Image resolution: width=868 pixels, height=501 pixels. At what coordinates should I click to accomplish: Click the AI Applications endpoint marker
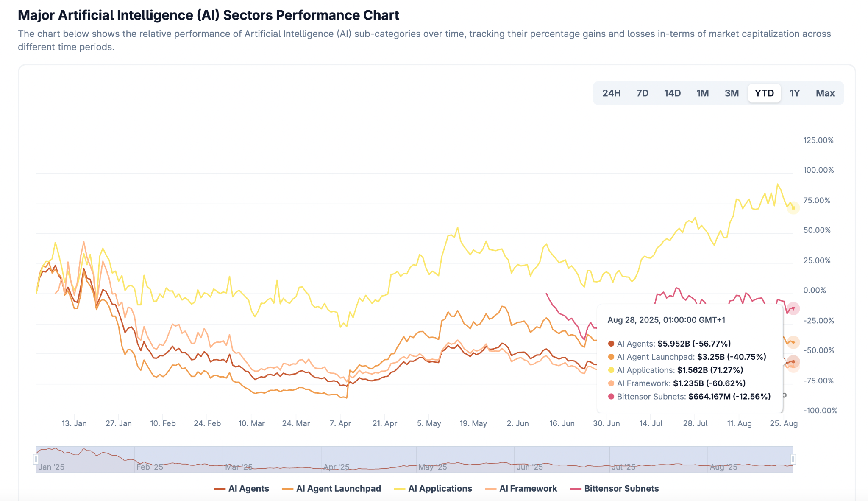click(793, 208)
